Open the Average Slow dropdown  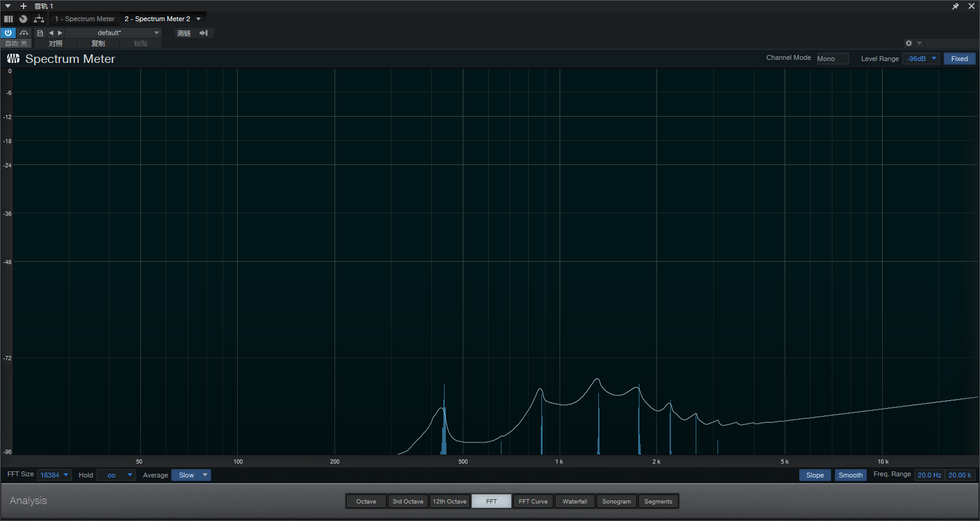tap(191, 475)
